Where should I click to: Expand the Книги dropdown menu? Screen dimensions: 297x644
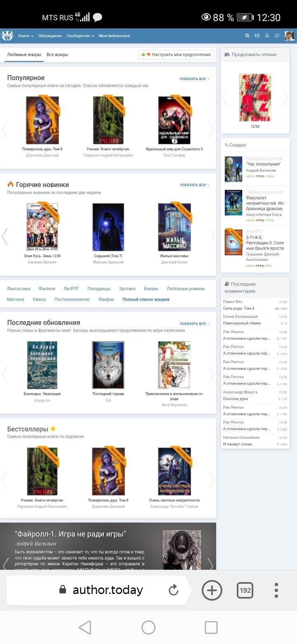26,36
